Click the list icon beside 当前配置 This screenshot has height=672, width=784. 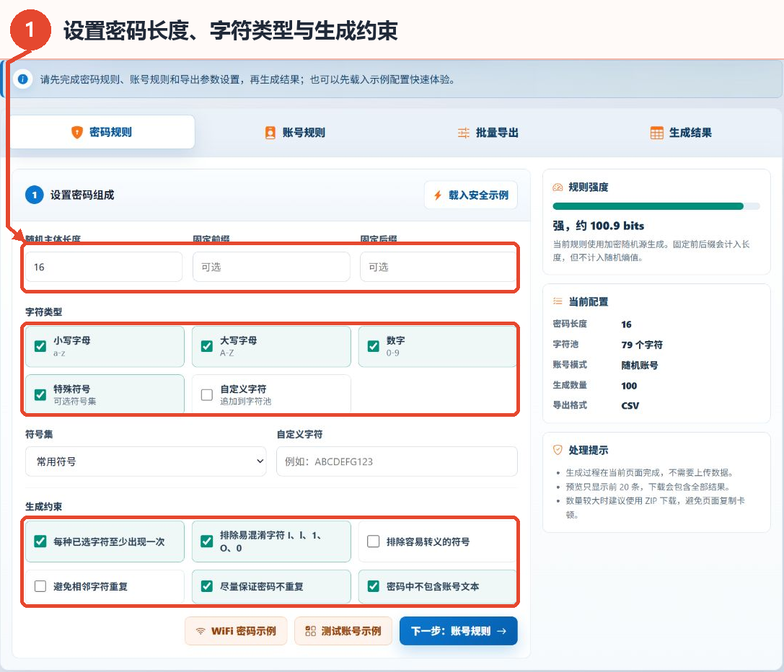(x=558, y=301)
